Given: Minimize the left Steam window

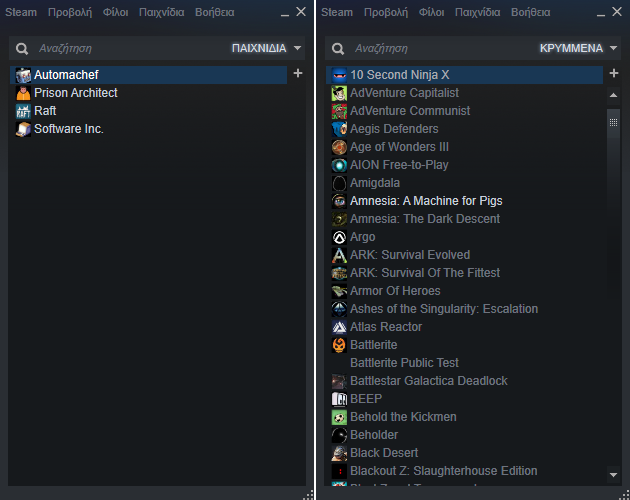Looking at the screenshot, I should 285,14.
